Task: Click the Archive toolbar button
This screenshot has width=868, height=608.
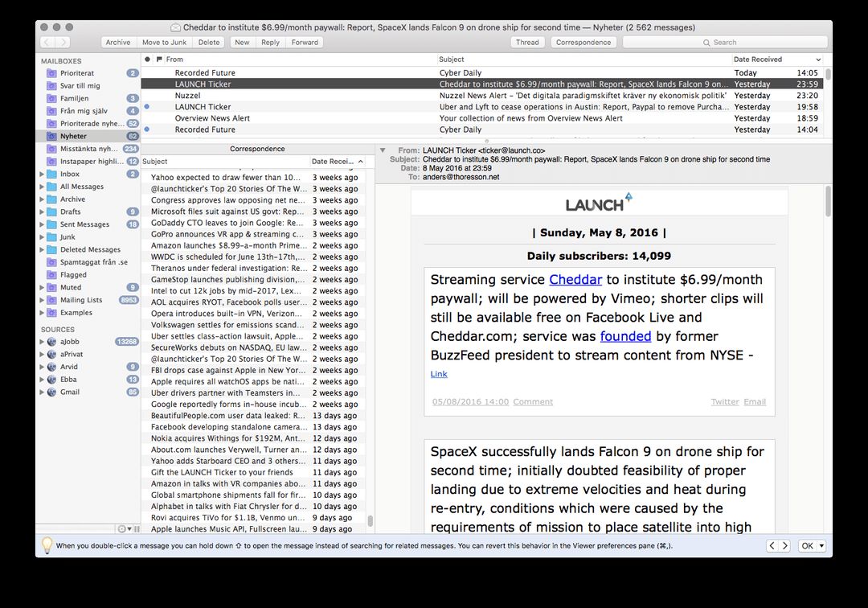Action: click(118, 43)
